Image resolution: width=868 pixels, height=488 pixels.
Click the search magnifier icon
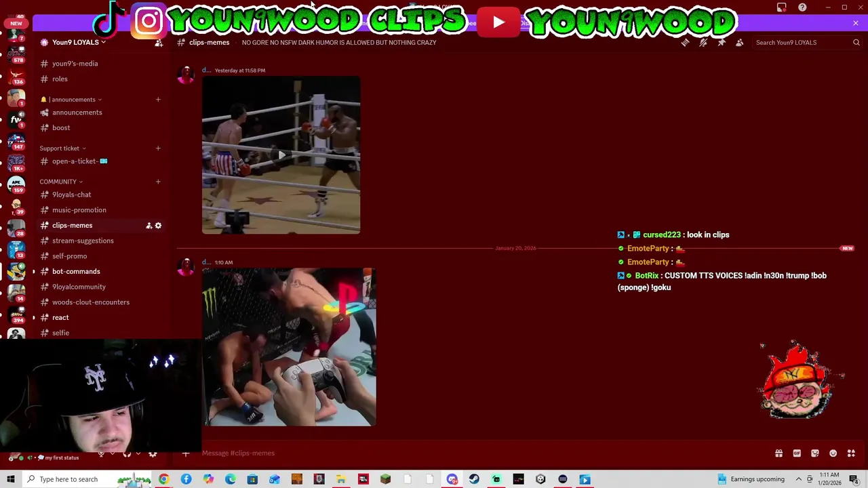[856, 43]
